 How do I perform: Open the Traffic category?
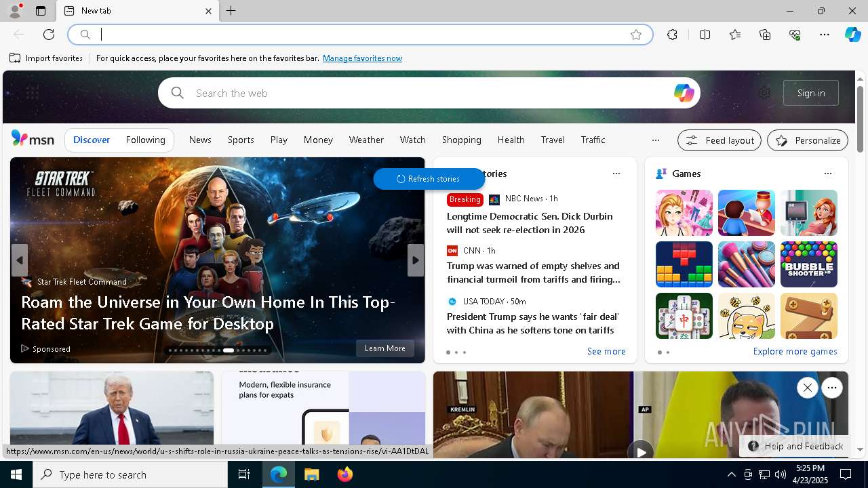coord(593,140)
